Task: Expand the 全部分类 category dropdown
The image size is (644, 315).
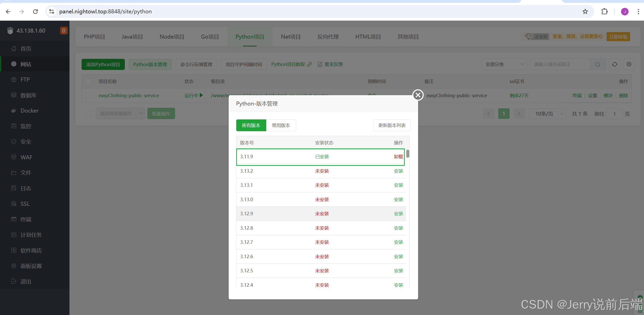Action: (x=504, y=64)
